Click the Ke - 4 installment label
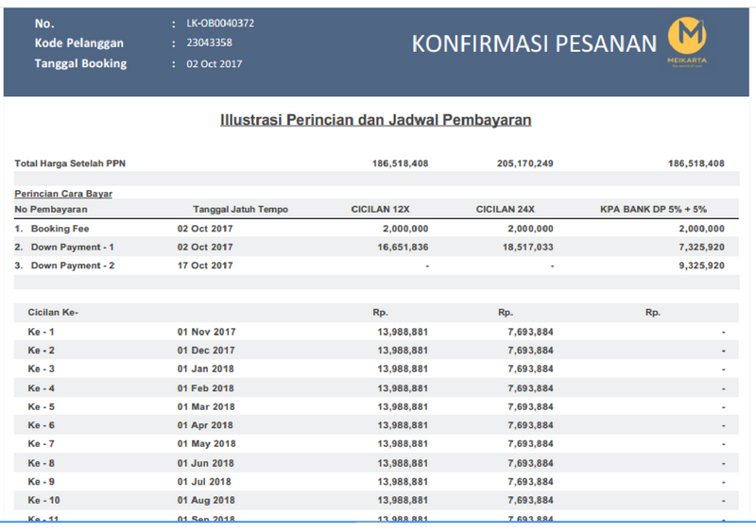756x532 pixels. pyautogui.click(x=41, y=388)
